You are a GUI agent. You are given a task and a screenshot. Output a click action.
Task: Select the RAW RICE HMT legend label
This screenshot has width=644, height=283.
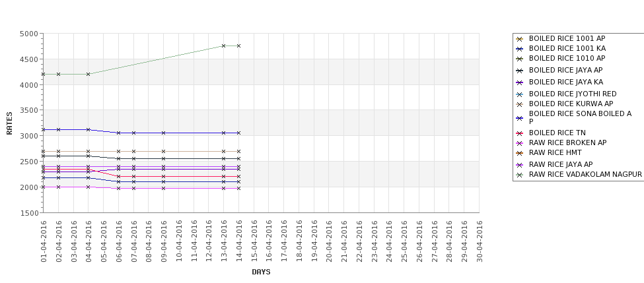(x=555, y=152)
